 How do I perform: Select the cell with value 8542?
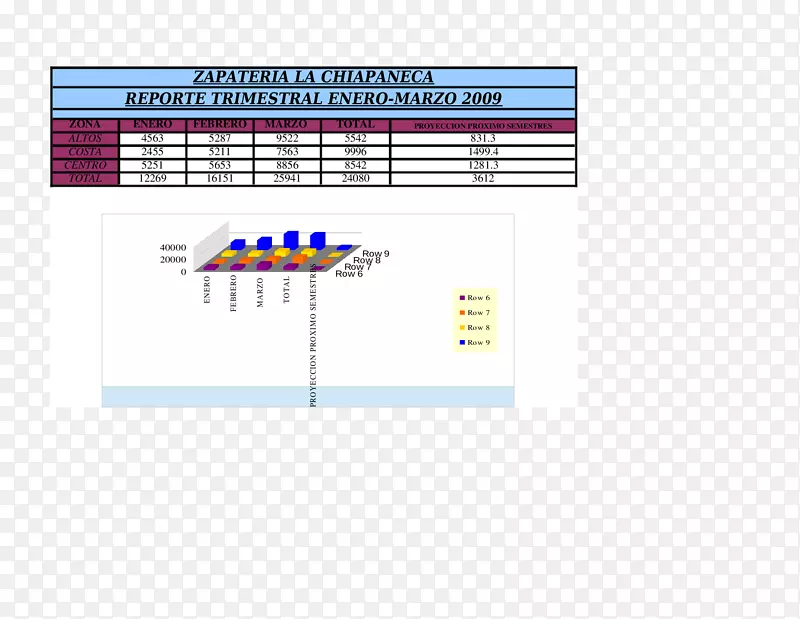point(355,165)
